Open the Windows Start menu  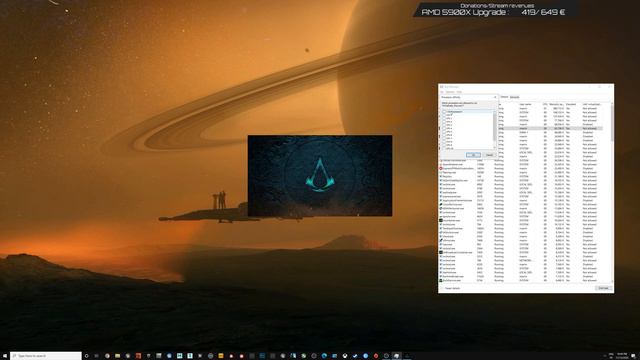click(4, 356)
